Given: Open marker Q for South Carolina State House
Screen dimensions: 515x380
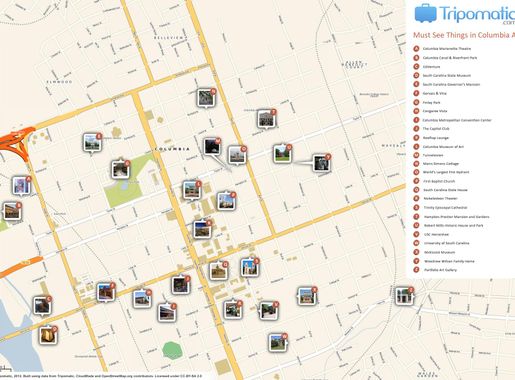Looking at the screenshot, I should click(x=219, y=270).
